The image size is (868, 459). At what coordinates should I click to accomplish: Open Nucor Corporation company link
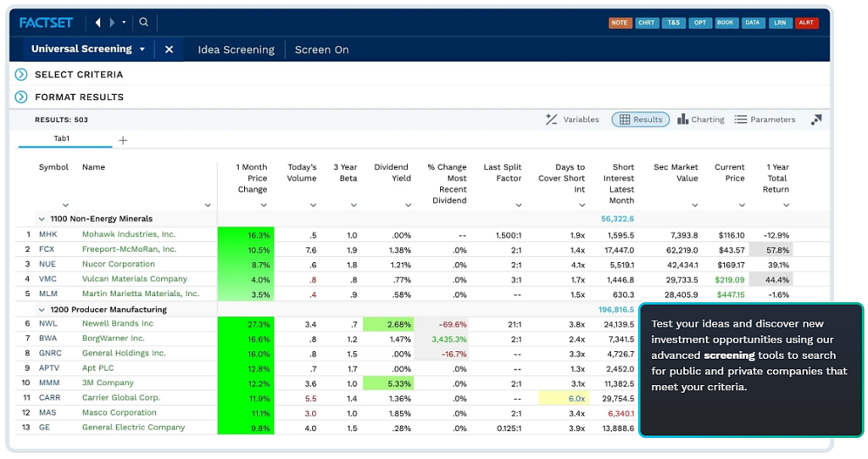[x=119, y=265]
